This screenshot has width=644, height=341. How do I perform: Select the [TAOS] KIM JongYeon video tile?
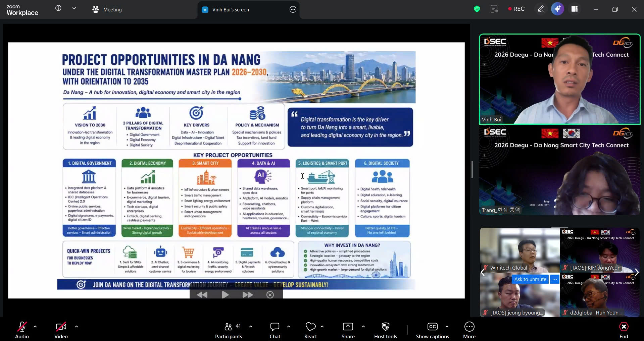point(600,250)
